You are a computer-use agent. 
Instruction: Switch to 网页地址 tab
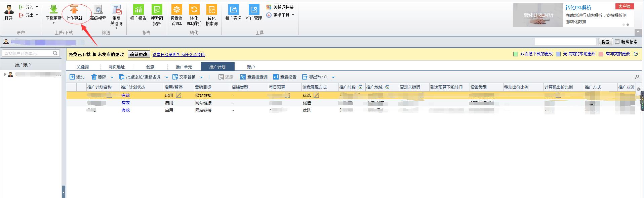coord(117,67)
